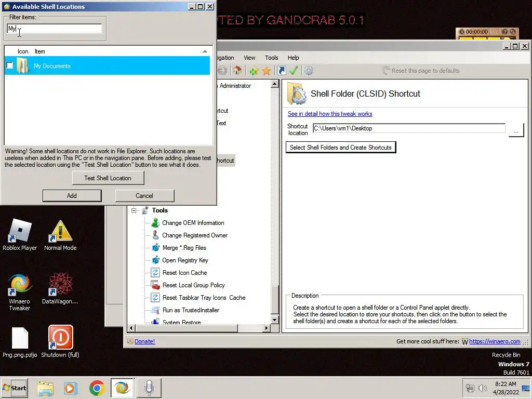
Task: Sort list by Item column header
Action: (39, 51)
